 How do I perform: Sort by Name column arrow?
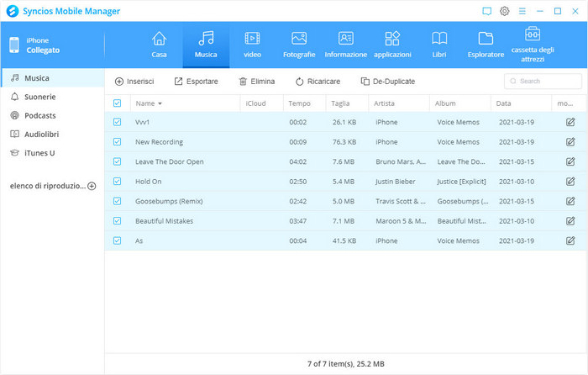(x=160, y=103)
